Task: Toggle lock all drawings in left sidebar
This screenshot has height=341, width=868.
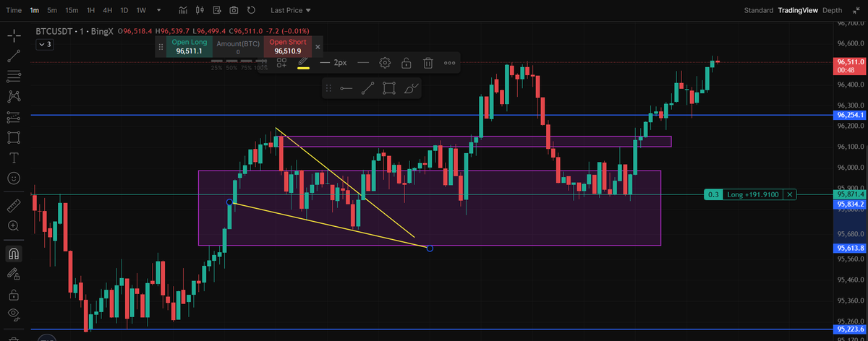Action: pos(14,294)
